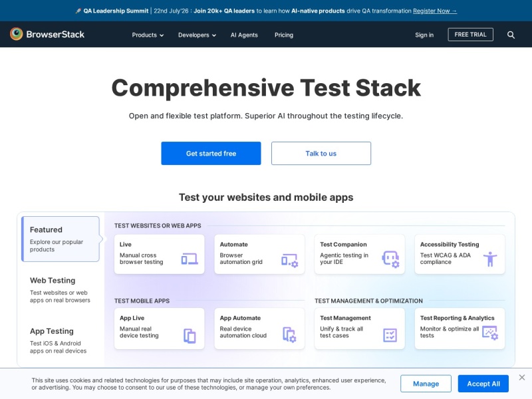Viewport: 532px width, 399px height.
Task: Open the Accessibility Testing card
Action: [460, 254]
